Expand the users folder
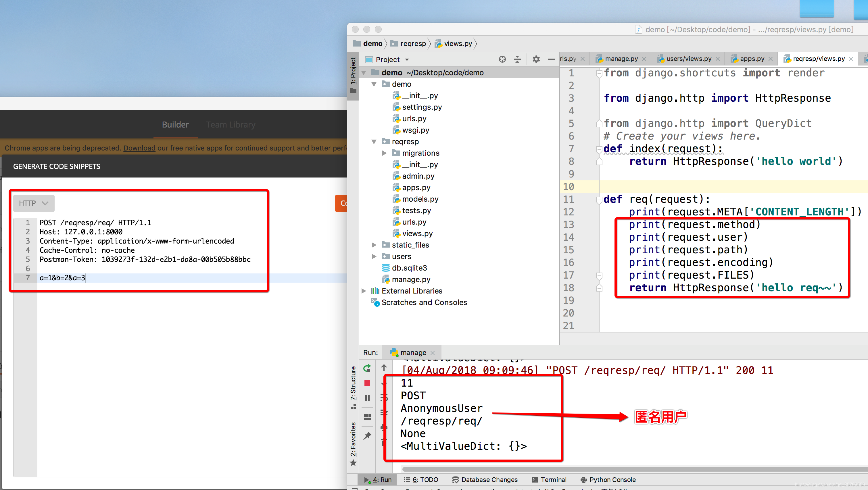The width and height of the screenshot is (868, 490). point(374,256)
